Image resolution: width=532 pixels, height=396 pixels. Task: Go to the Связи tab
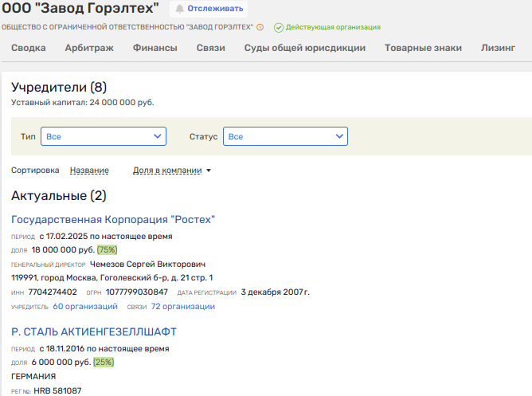[x=211, y=48]
